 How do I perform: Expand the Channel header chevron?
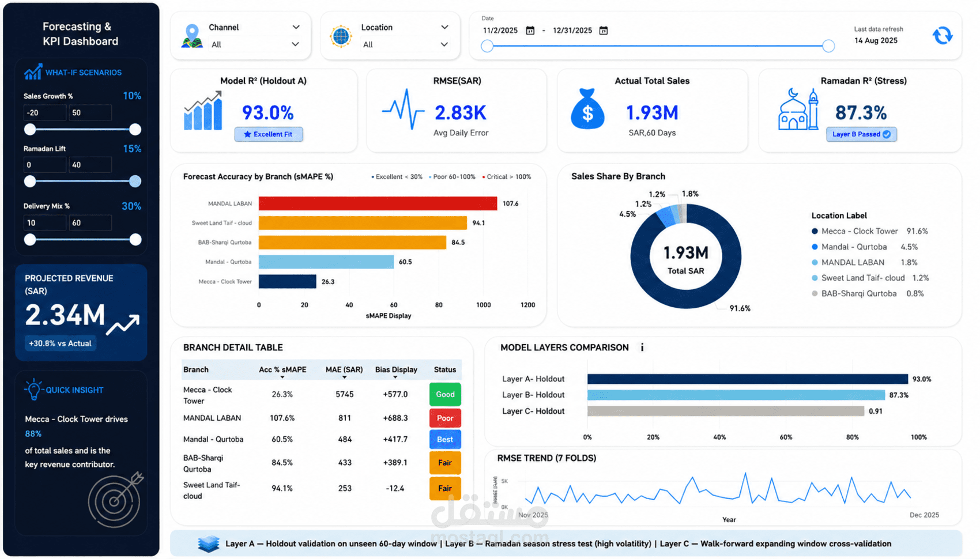tap(296, 27)
